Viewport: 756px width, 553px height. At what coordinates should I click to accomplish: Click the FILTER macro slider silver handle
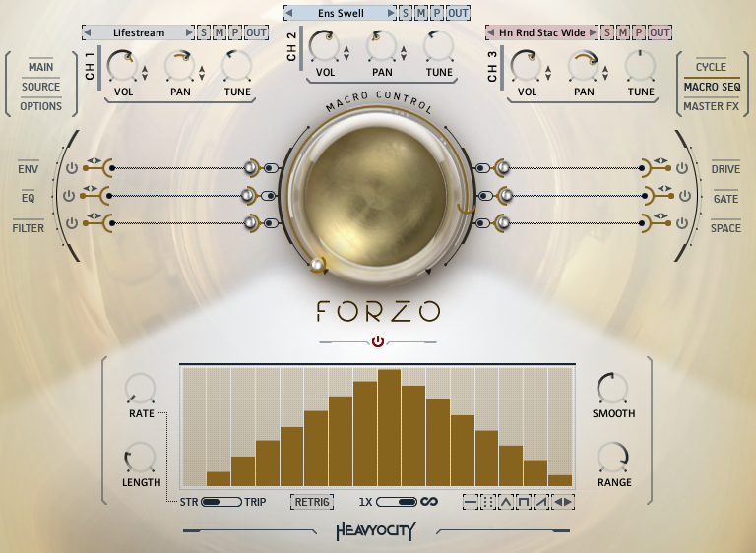250,222
